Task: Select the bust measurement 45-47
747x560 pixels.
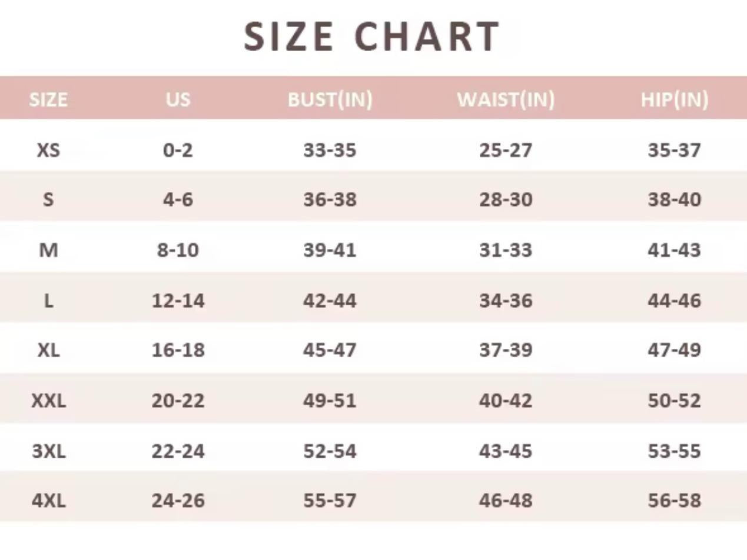Action: [x=330, y=351]
